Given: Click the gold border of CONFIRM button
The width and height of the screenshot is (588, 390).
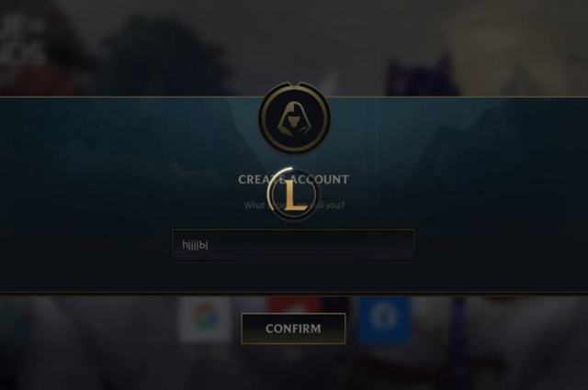Looking at the screenshot, I should click(x=293, y=314).
